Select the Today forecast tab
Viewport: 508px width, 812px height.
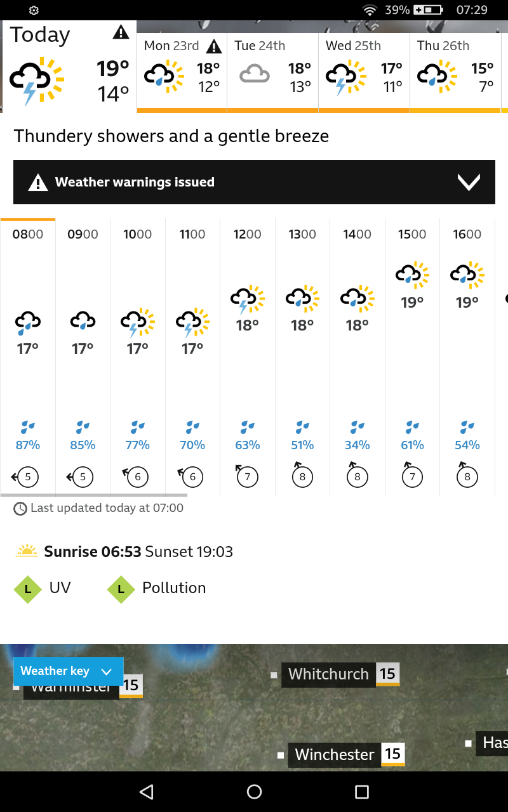point(69,67)
